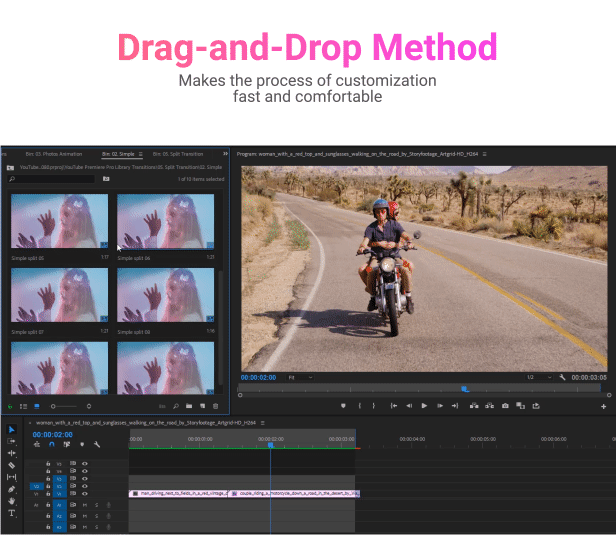Open the Program monitor button editor plus

click(x=603, y=407)
